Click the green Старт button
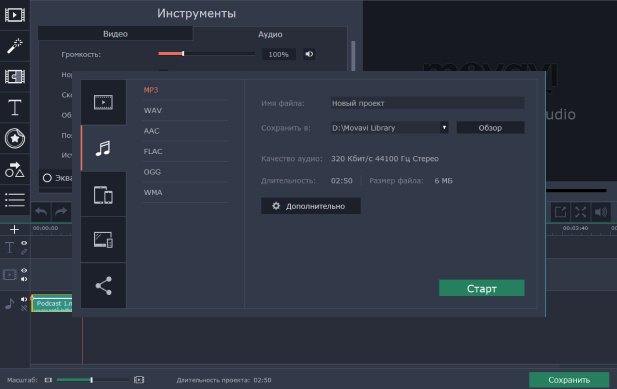The image size is (617, 389). (482, 288)
